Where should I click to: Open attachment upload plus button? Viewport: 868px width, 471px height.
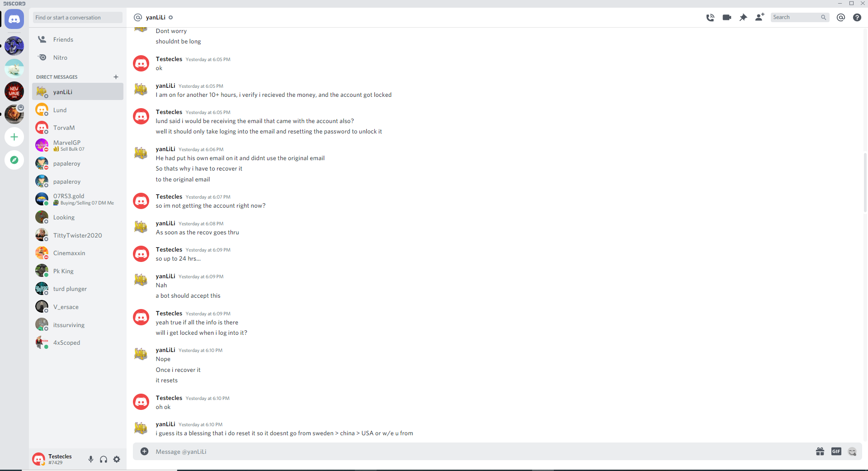pos(144,451)
